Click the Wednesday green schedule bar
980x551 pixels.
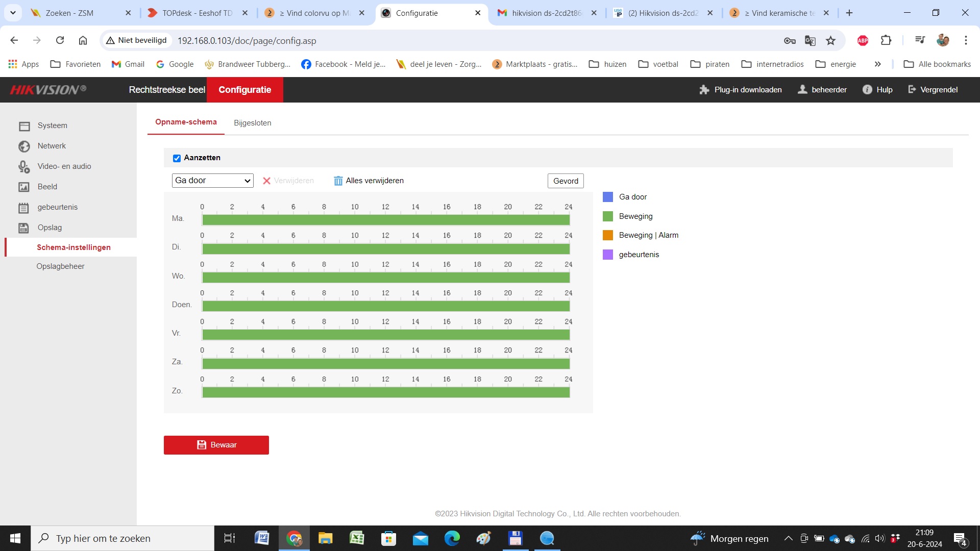[x=386, y=277]
